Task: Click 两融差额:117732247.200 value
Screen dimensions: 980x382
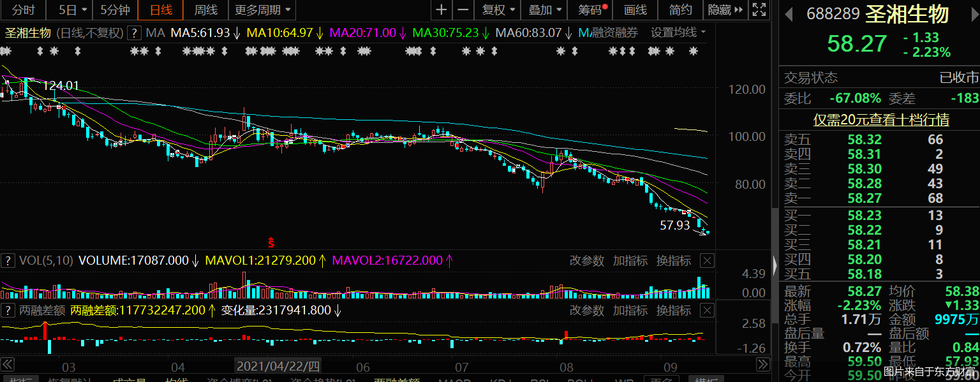Action: (x=138, y=311)
